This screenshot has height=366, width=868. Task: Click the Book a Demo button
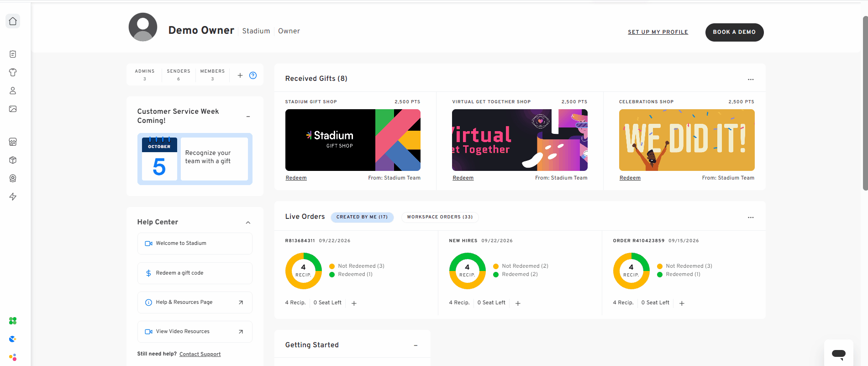pos(734,32)
